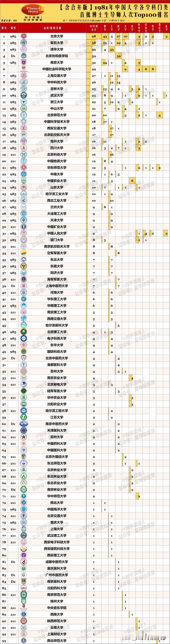Viewport: 170px width, 644px height.
Task: Click the 北京大学 school logo
Action: click(x=24, y=36)
